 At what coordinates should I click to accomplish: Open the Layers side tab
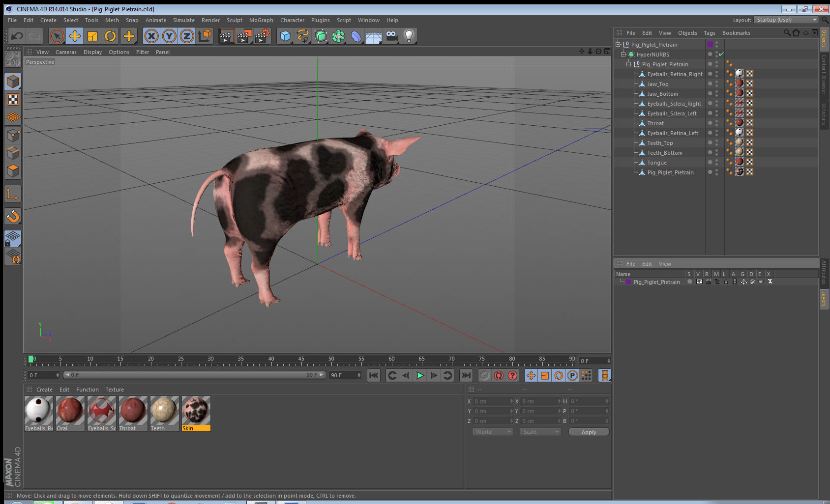pyautogui.click(x=824, y=298)
